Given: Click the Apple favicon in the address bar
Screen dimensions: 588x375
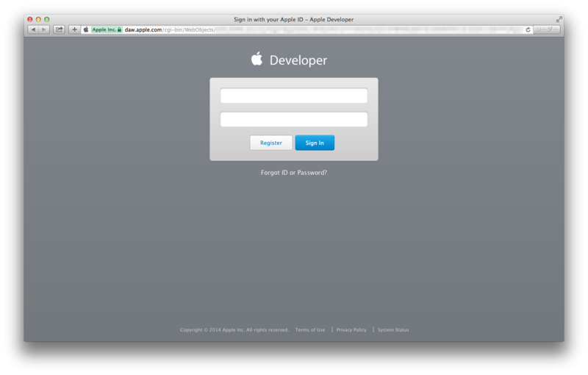Looking at the screenshot, I should [x=86, y=29].
